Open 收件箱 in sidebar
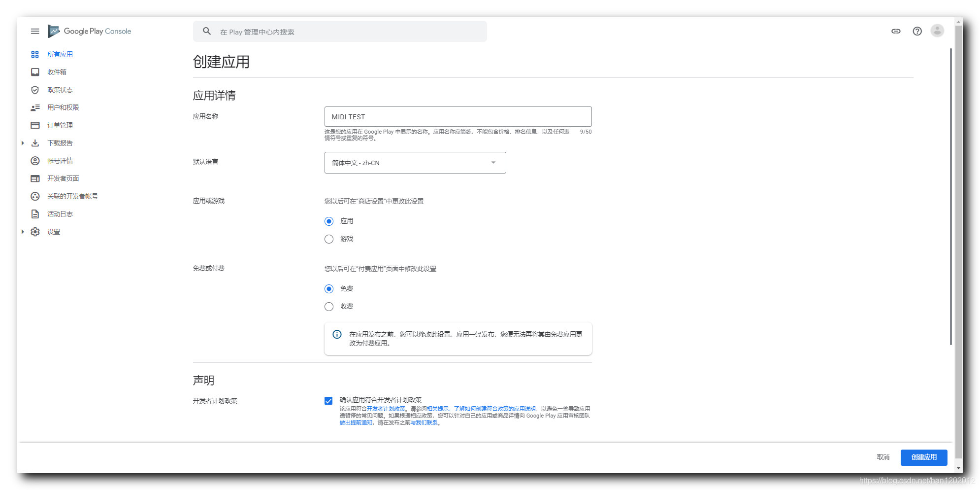 (57, 72)
